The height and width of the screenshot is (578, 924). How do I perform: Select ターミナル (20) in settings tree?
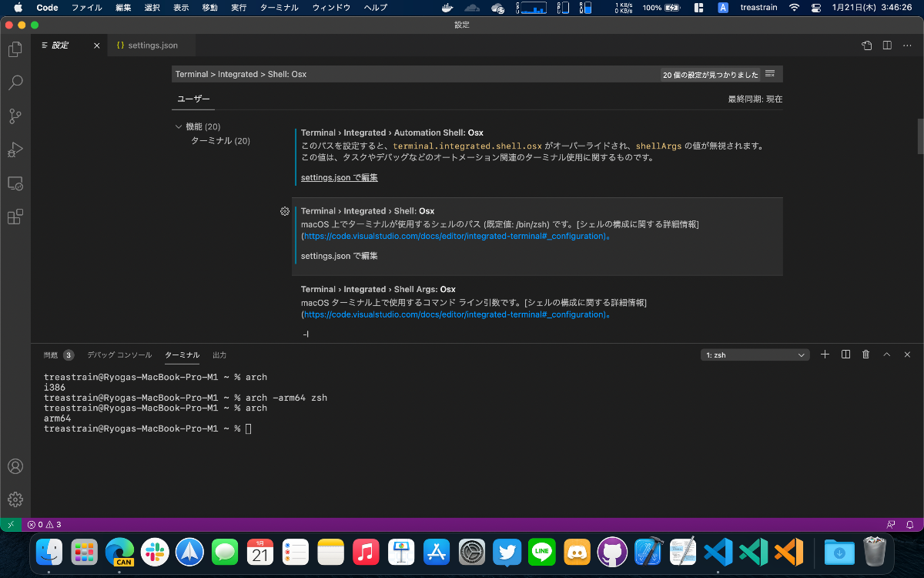(220, 141)
